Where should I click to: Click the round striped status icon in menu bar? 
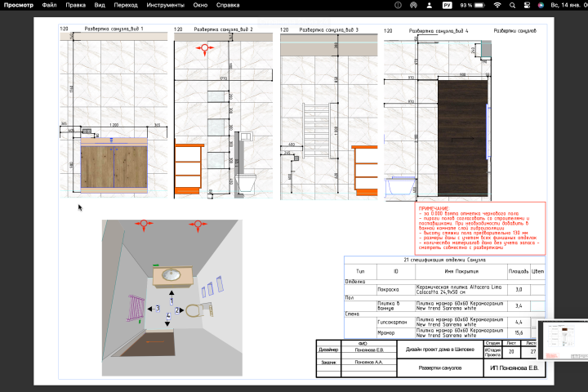pos(413,5)
